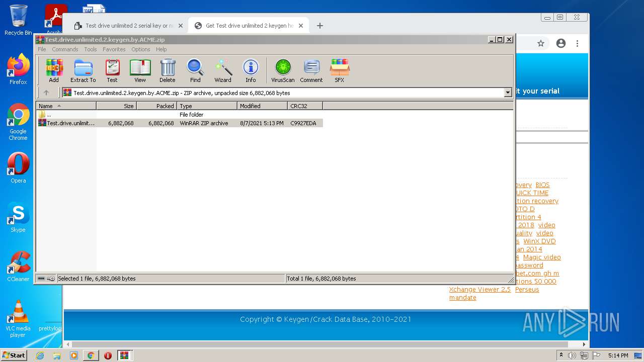Open the Perseus link
This screenshot has width=644, height=362.
pos(527,290)
